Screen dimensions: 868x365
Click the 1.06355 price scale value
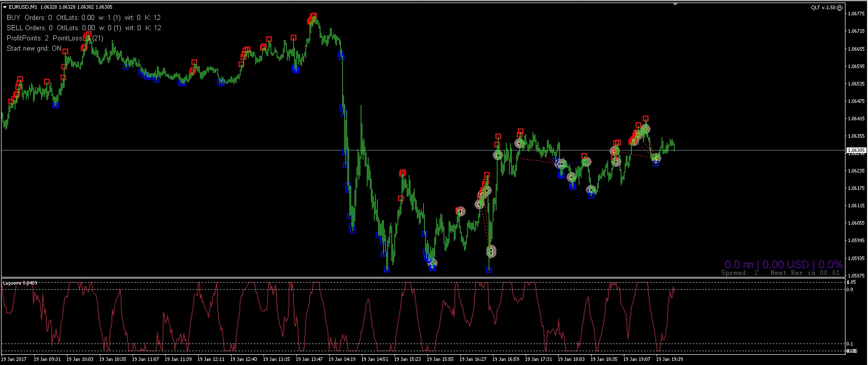pos(856,136)
